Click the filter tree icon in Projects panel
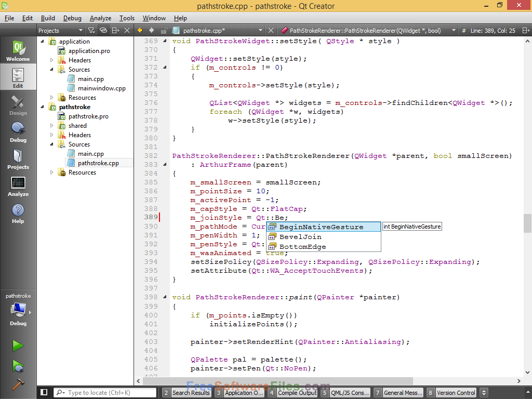 tap(91, 31)
